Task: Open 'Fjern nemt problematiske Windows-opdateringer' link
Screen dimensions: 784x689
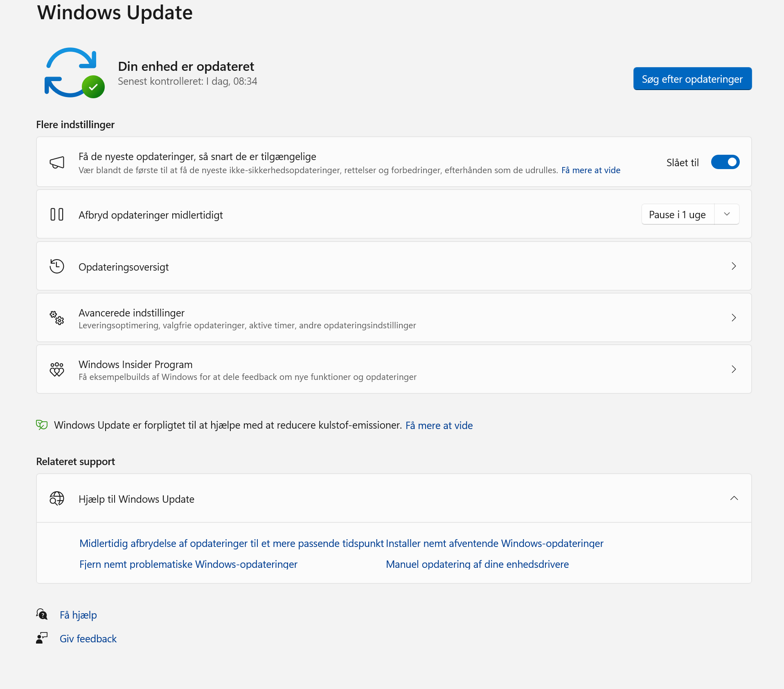Action: tap(188, 564)
